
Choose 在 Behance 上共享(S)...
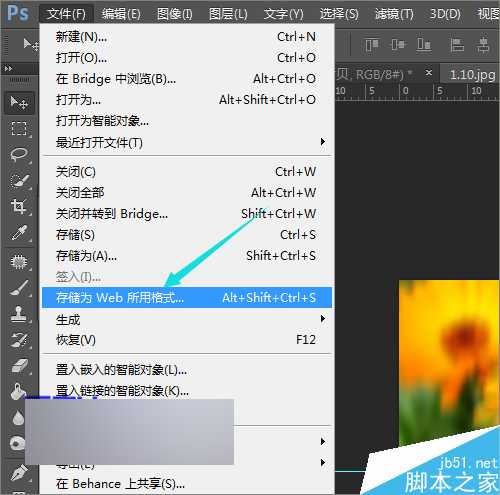coord(187,484)
